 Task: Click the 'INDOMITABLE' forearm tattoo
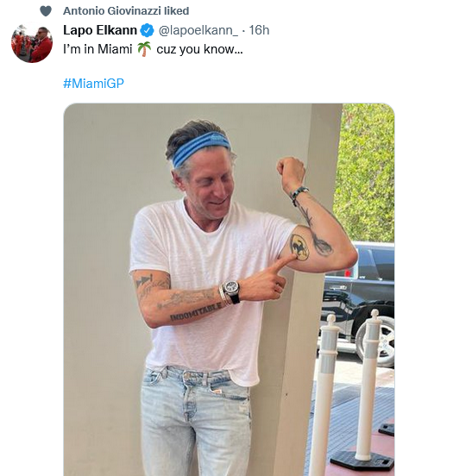196,311
